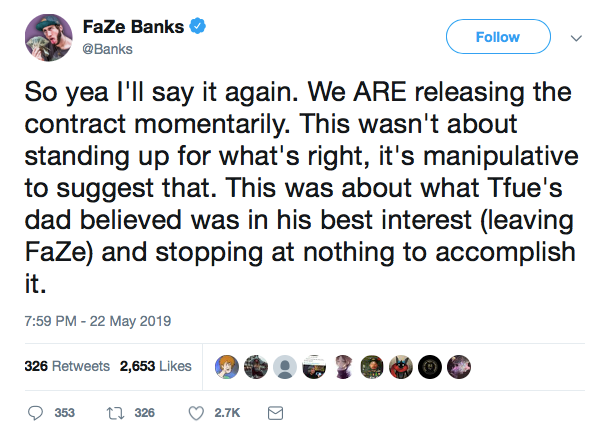Click the red and blue character avatar

coord(401,366)
